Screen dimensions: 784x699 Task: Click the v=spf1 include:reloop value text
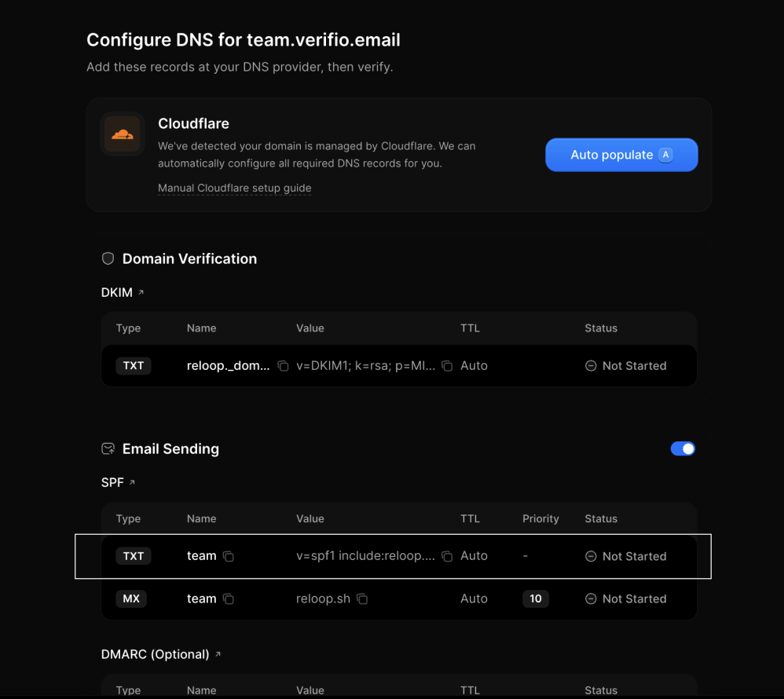[x=365, y=556]
